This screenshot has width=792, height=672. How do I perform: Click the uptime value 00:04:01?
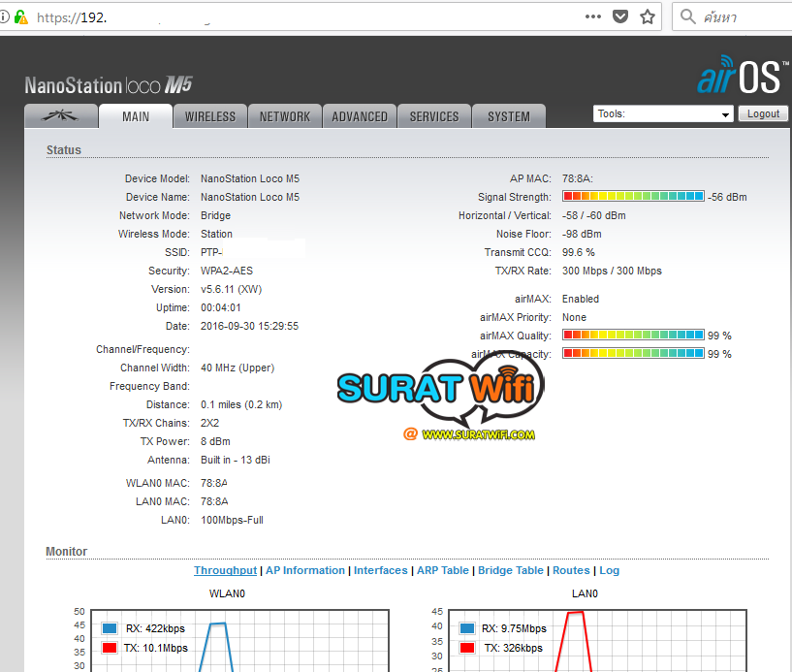(221, 307)
